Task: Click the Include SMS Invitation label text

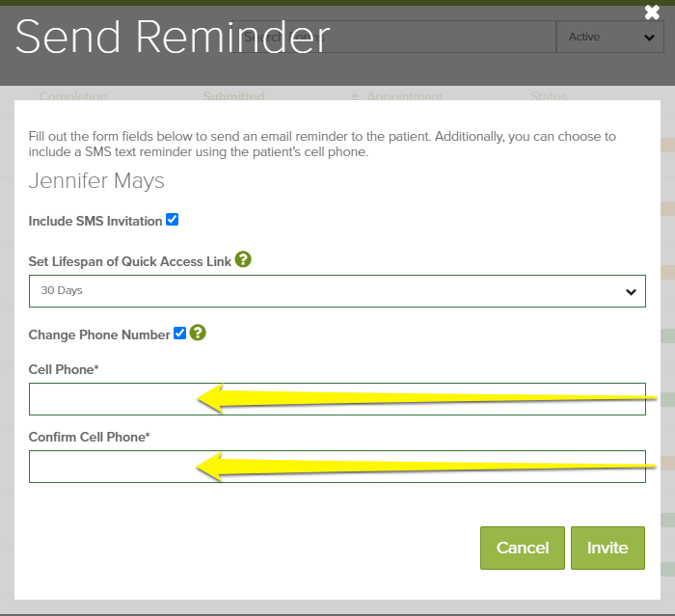Action: [95, 221]
